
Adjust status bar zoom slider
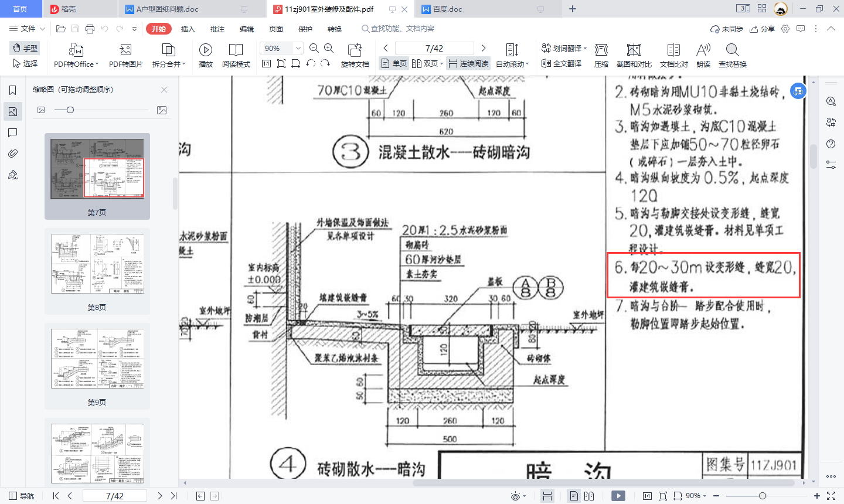tap(762, 496)
